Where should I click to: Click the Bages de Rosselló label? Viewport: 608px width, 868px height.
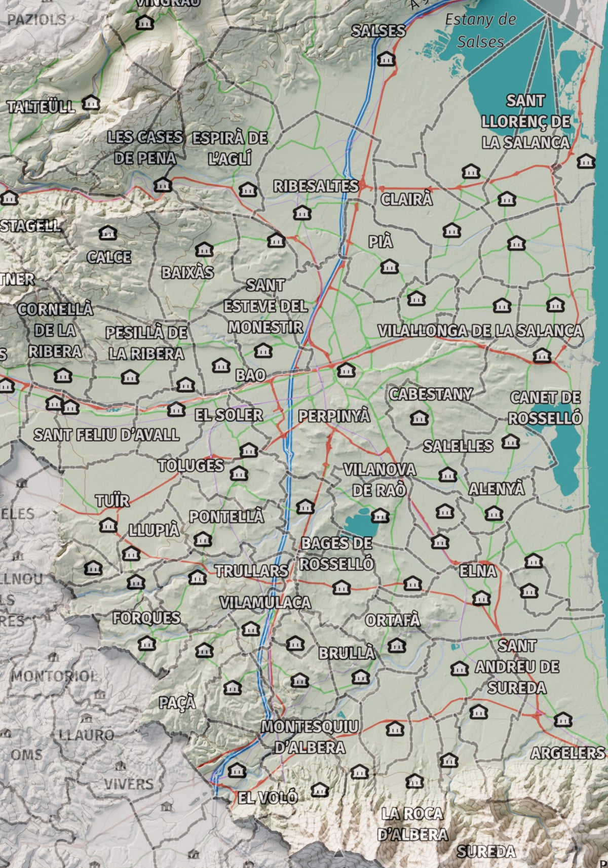pyautogui.click(x=337, y=554)
